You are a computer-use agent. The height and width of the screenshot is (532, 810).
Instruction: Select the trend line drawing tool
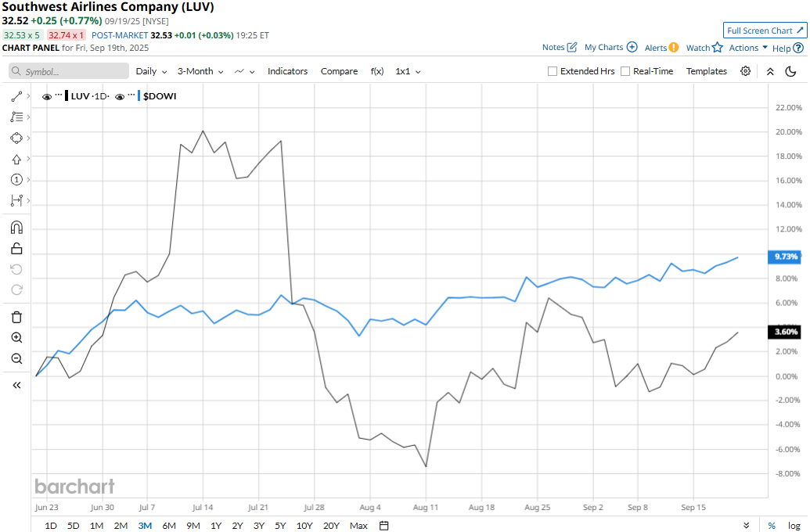(16, 96)
